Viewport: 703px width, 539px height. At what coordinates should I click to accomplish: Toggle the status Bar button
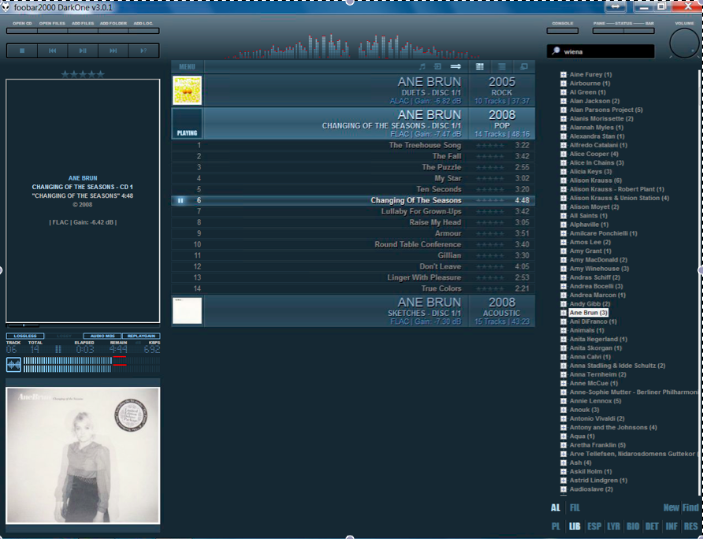(x=639, y=30)
